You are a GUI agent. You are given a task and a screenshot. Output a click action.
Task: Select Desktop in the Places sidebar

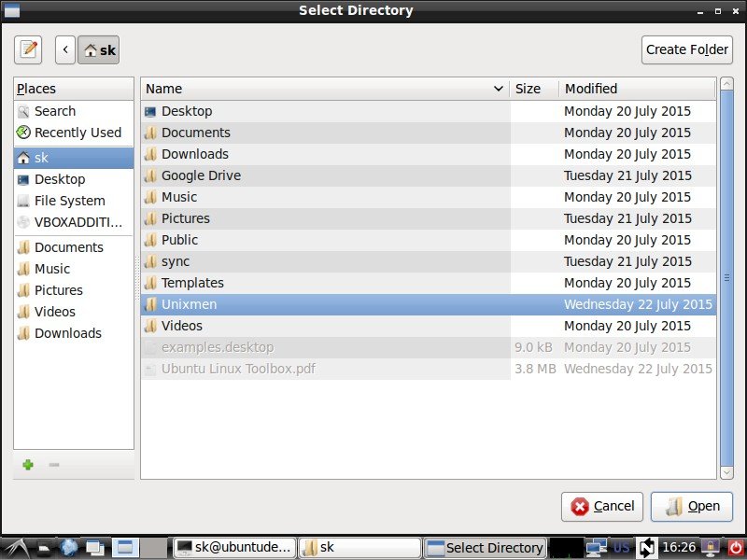point(74,179)
